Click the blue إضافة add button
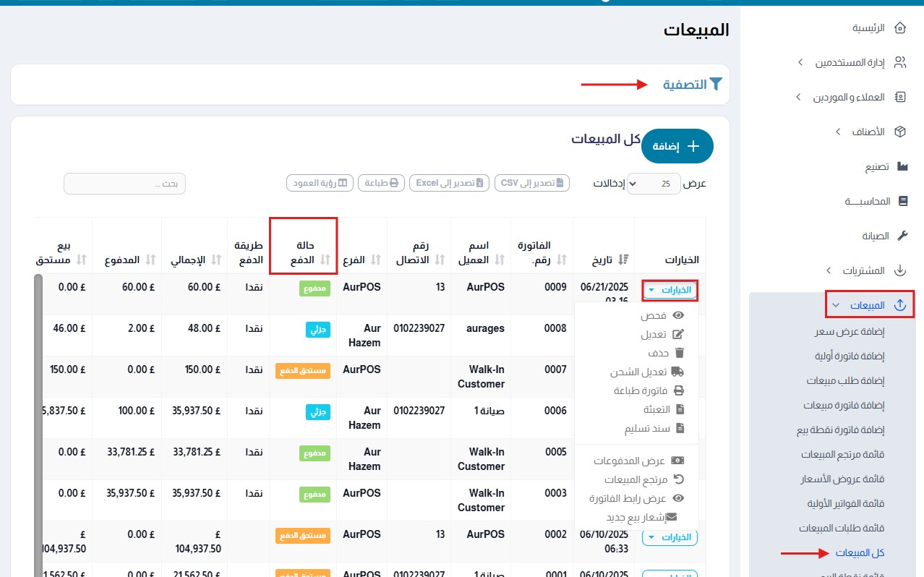 (677, 146)
